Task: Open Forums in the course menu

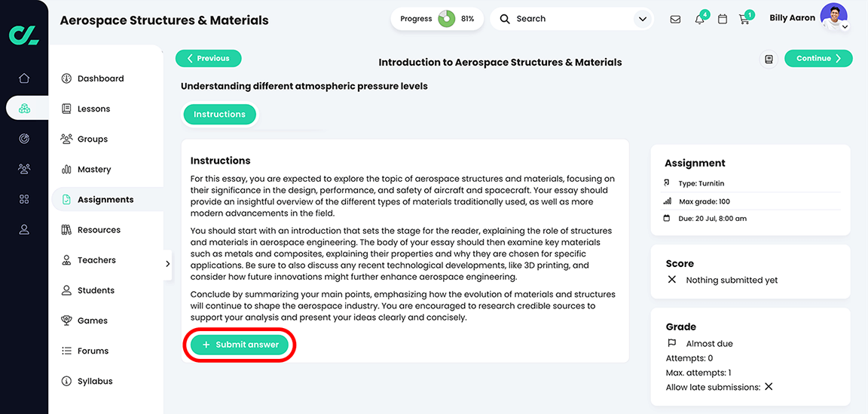Action: pyautogui.click(x=93, y=351)
